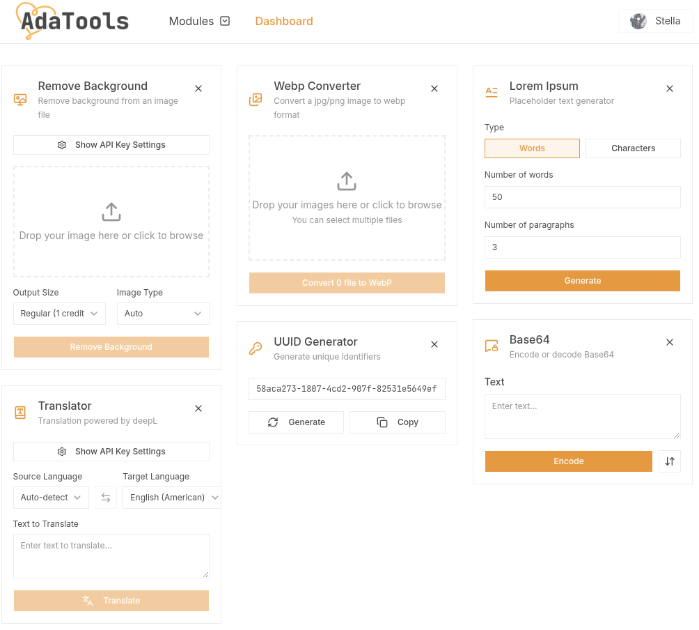Close the Webp Converter card
Screen dimensions: 699x630
click(434, 89)
